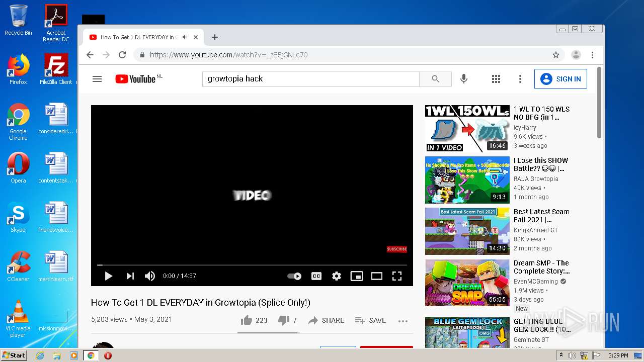Click the Chrome address bar URL
Viewport: 644px width, 362px height.
pos(228,55)
